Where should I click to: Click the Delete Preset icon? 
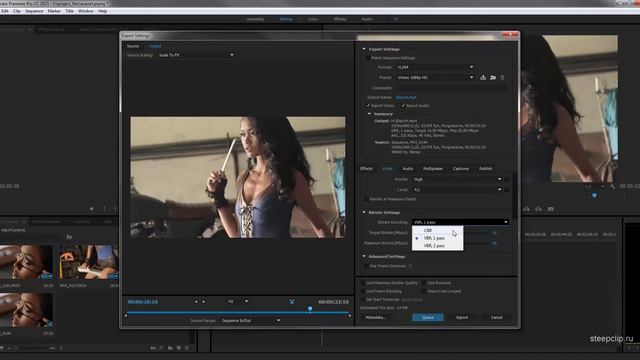(x=502, y=78)
